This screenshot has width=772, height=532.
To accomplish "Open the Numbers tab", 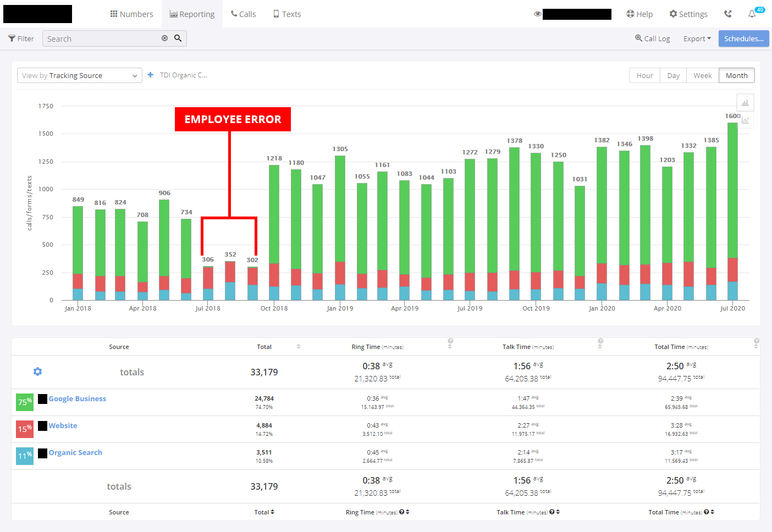I will 131,14.
